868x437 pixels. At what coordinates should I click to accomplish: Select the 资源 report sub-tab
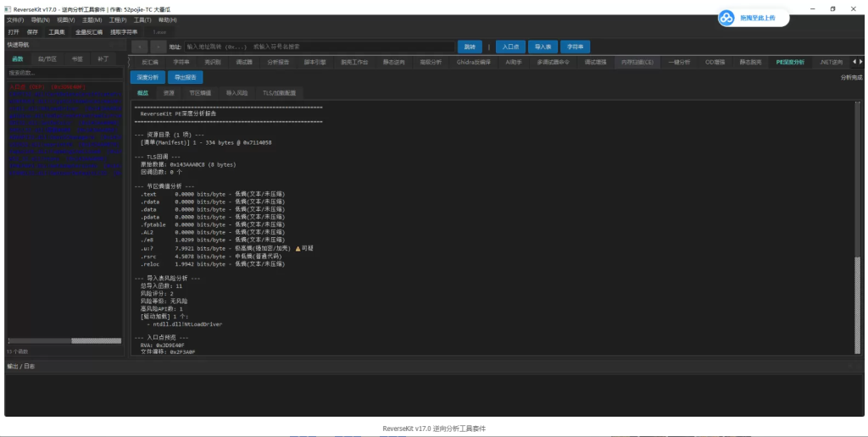click(x=169, y=93)
